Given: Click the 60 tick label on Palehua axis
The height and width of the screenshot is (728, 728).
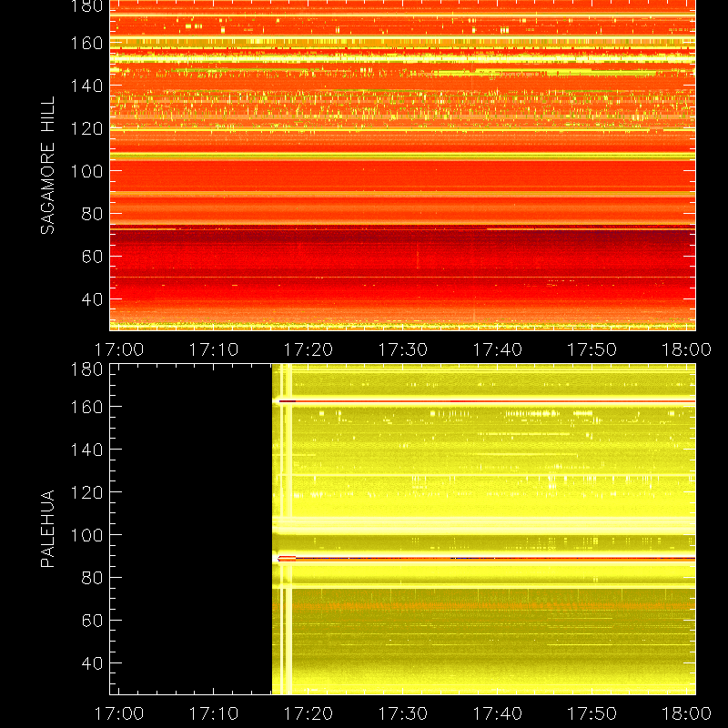Looking at the screenshot, I should pyautogui.click(x=92, y=621).
